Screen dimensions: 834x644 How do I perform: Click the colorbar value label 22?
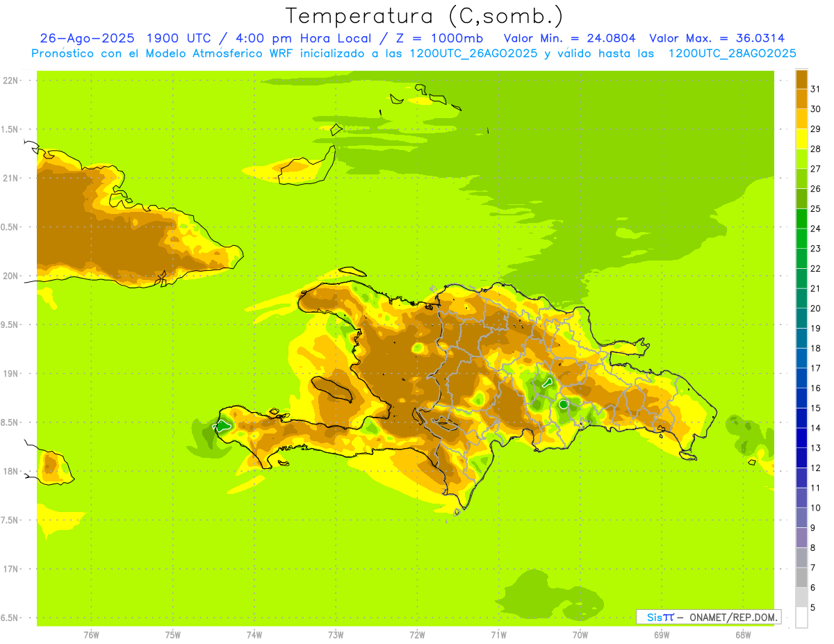pyautogui.click(x=815, y=269)
